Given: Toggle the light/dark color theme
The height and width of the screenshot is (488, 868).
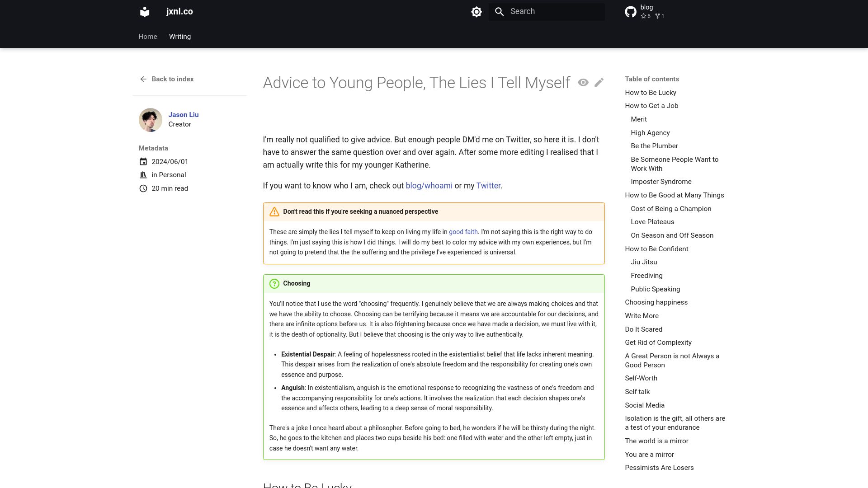Looking at the screenshot, I should (476, 12).
